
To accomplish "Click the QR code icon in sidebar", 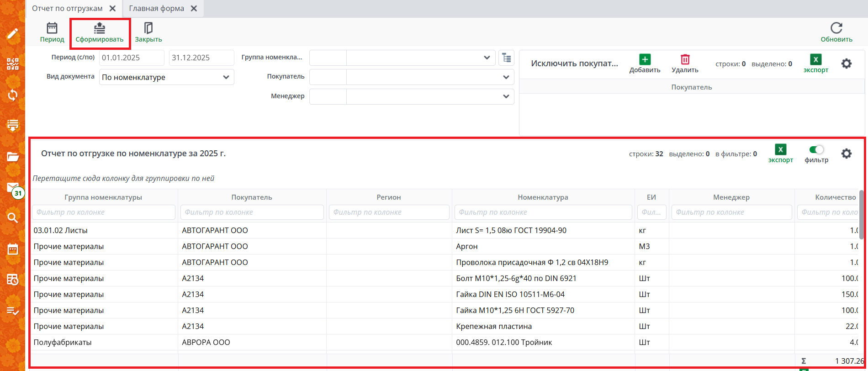I will click(x=12, y=64).
